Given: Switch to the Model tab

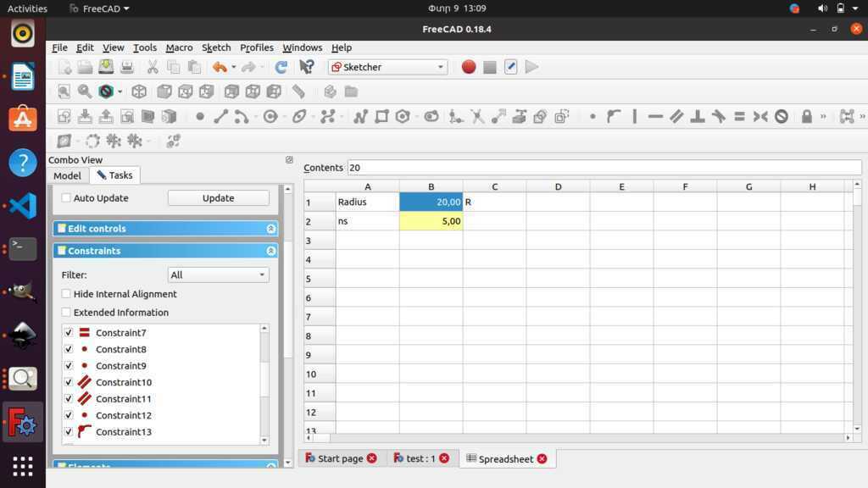Looking at the screenshot, I should click(x=67, y=175).
